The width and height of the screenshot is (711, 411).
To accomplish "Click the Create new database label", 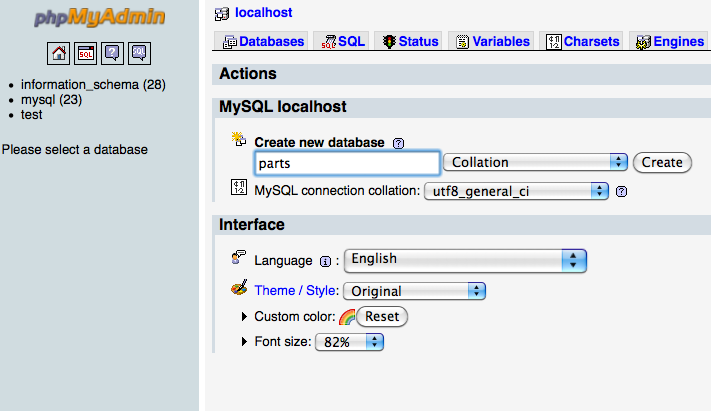I will click(319, 142).
